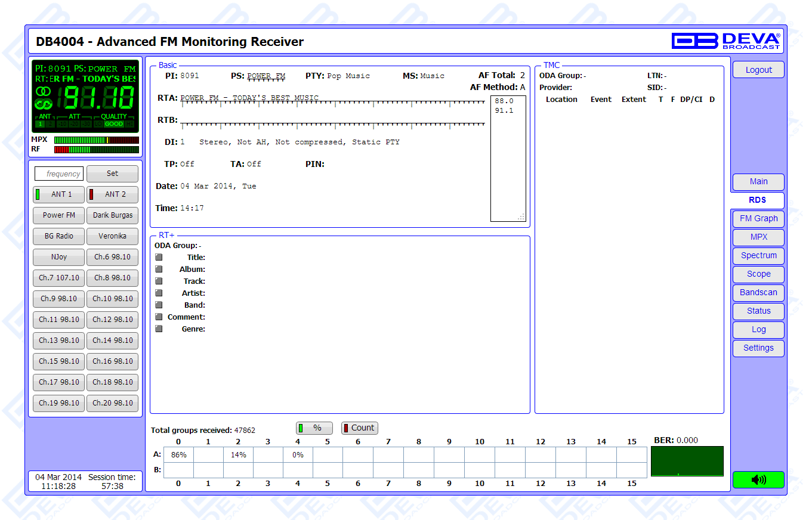Click the frequency input field
Image resolution: width=812 pixels, height=520 pixels.
pyautogui.click(x=59, y=174)
